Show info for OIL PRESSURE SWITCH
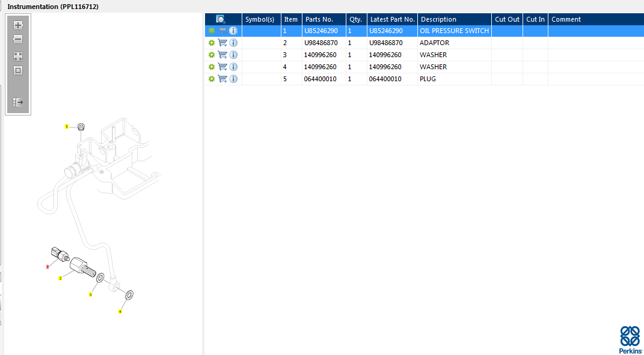 [x=233, y=31]
